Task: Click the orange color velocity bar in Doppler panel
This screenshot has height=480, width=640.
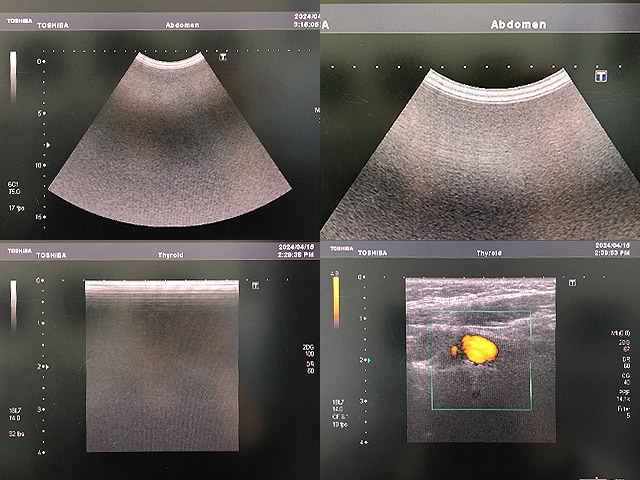Action: coord(336,302)
